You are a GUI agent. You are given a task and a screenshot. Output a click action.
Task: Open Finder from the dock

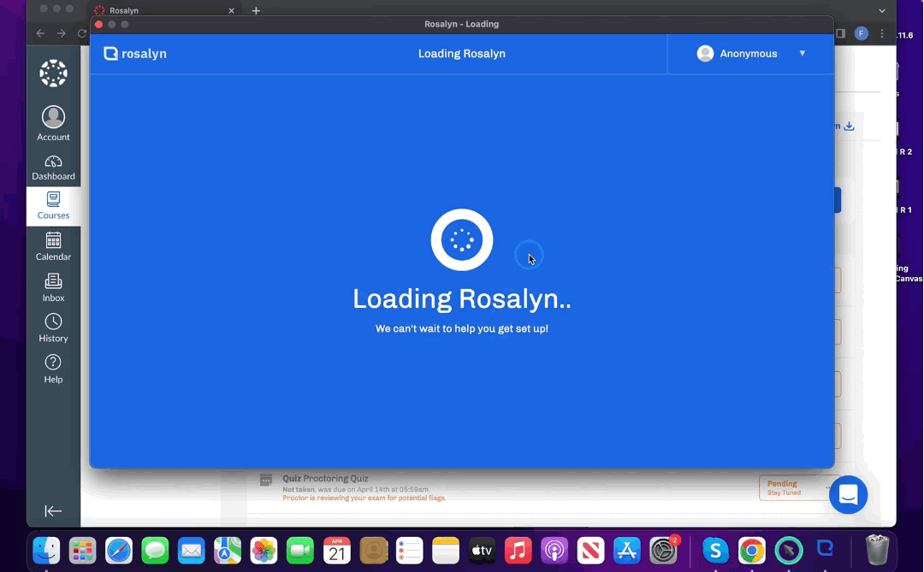46,551
